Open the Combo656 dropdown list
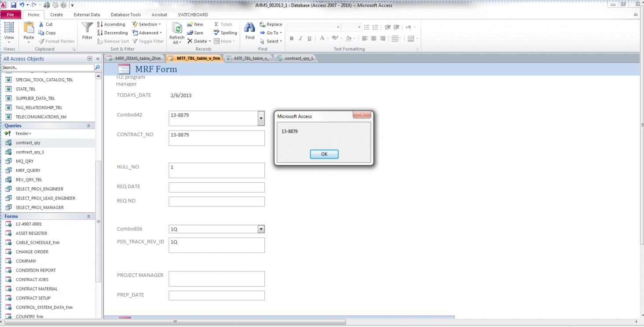This screenshot has height=327, width=644. pos(261,229)
